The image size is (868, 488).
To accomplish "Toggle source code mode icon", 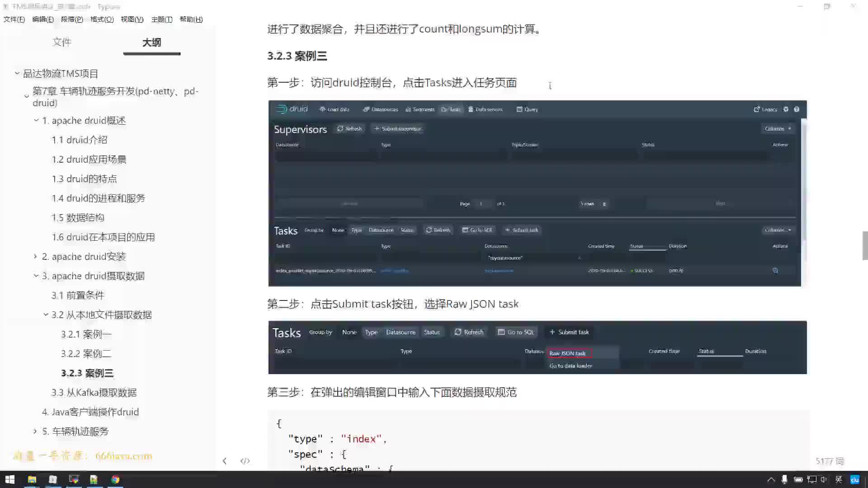I will [x=245, y=461].
